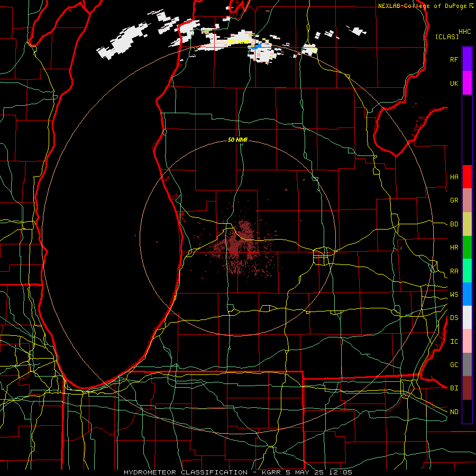Click the brown BI legend swatch
Viewport: 476px width, 476px height.
[467, 388]
